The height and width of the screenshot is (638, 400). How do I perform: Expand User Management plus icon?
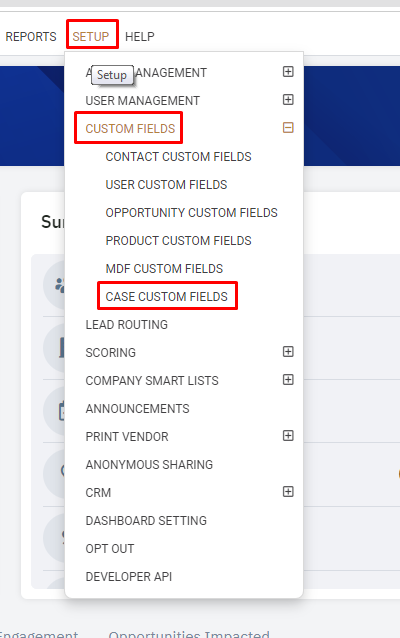tap(288, 100)
